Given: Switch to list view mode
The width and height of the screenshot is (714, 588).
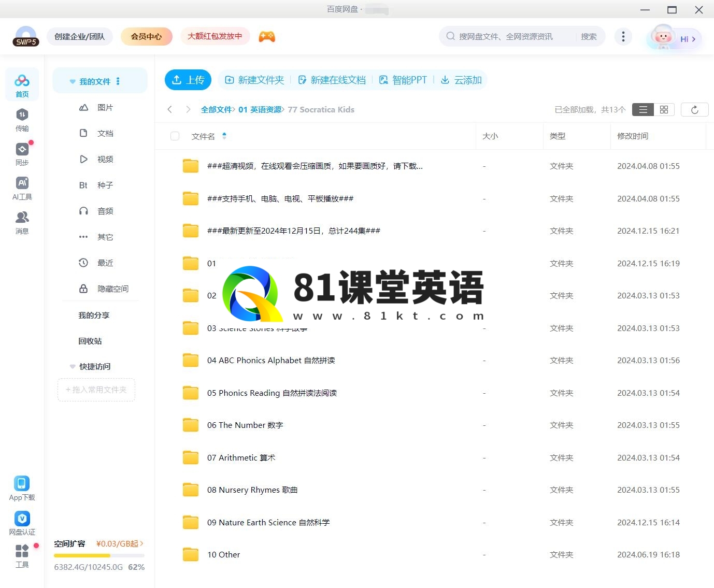Looking at the screenshot, I should pos(643,109).
